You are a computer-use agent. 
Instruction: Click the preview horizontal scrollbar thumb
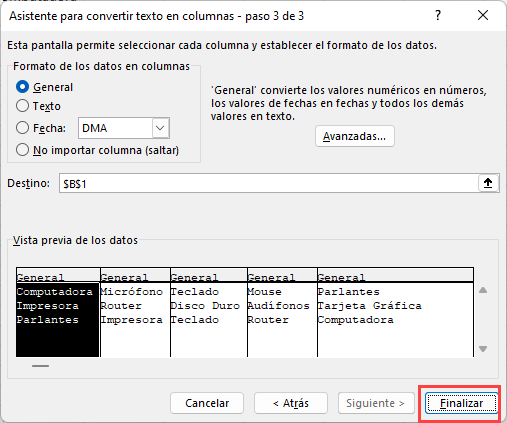40,366
